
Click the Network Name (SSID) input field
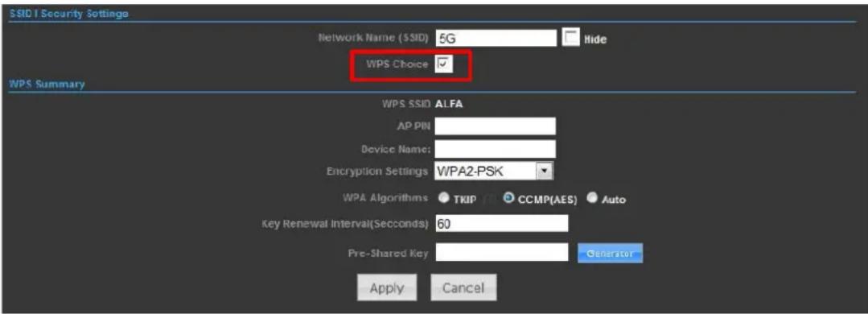pos(496,38)
